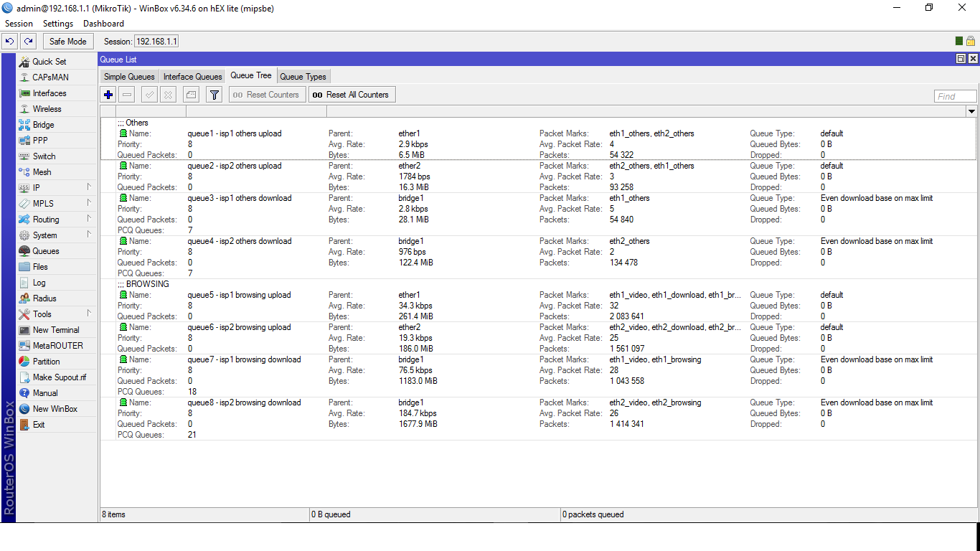This screenshot has width=980, height=551.
Task: Click the Filter funnel icon
Action: pyautogui.click(x=214, y=95)
